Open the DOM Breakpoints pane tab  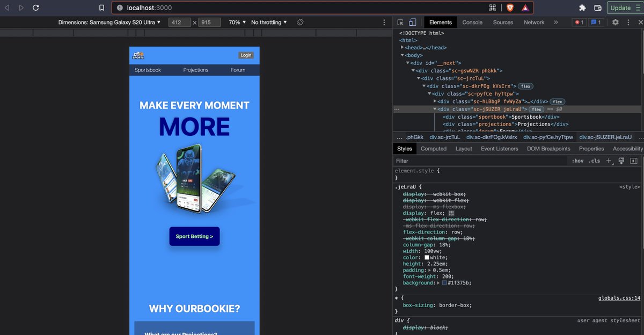point(548,149)
